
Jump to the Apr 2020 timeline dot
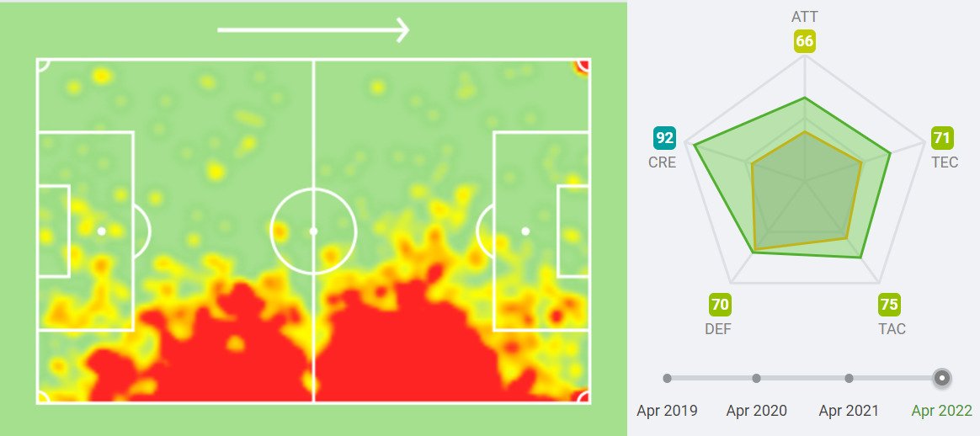[x=756, y=379]
